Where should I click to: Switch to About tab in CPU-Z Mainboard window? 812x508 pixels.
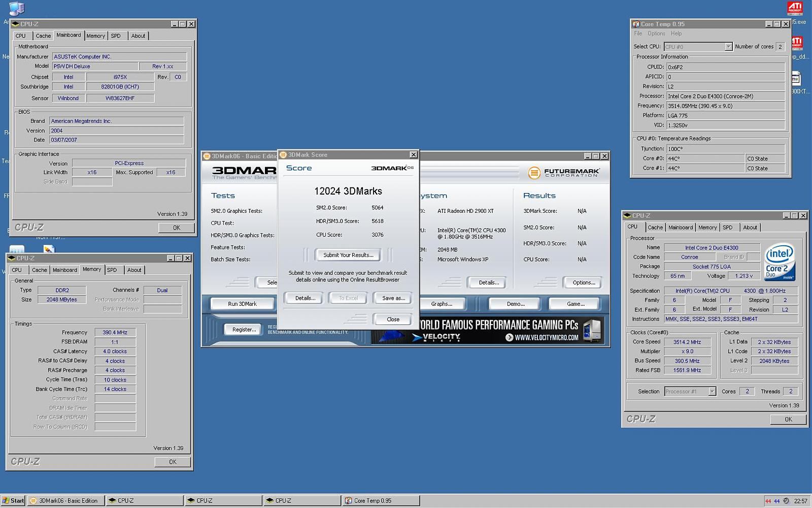tap(138, 36)
